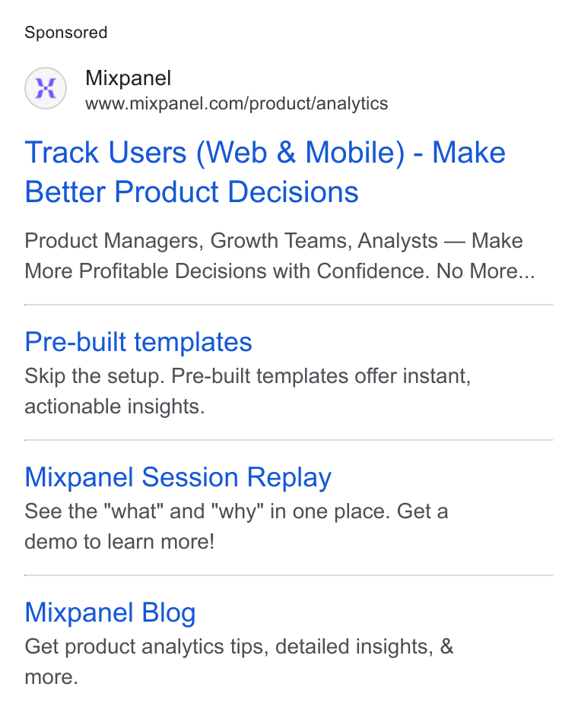
Task: Click the truncated No More... text
Action: point(485,271)
